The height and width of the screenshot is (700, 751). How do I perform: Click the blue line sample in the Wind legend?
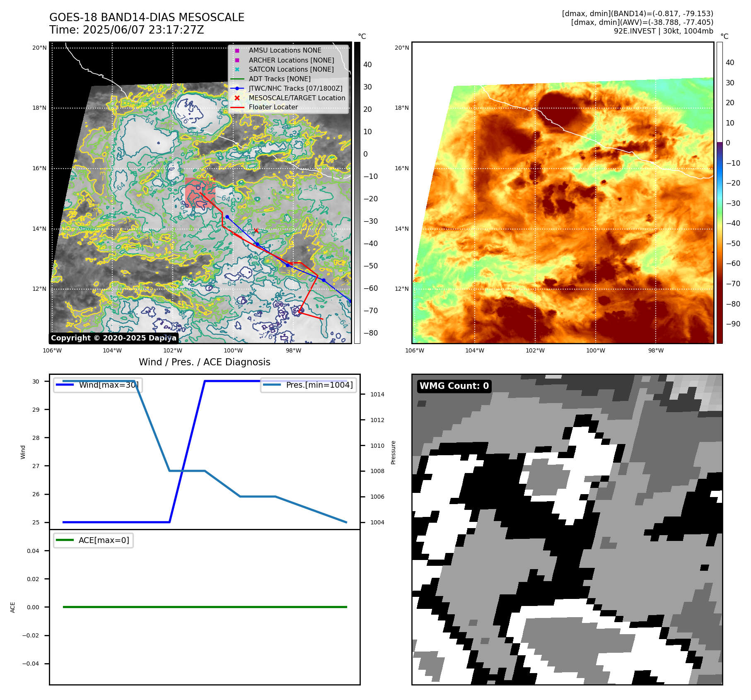point(65,385)
